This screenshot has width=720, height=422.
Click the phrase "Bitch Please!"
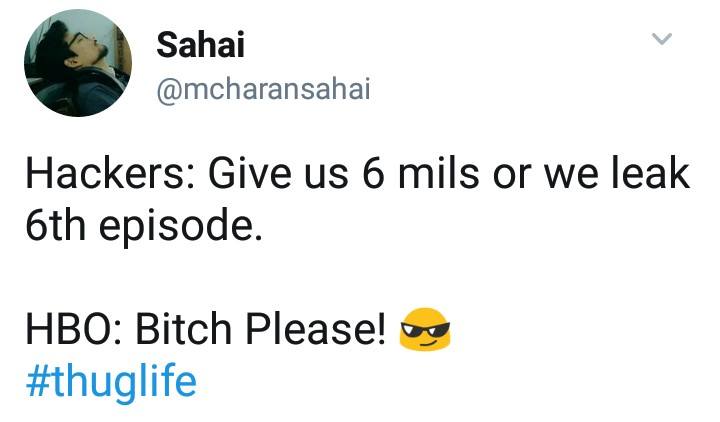point(260,329)
